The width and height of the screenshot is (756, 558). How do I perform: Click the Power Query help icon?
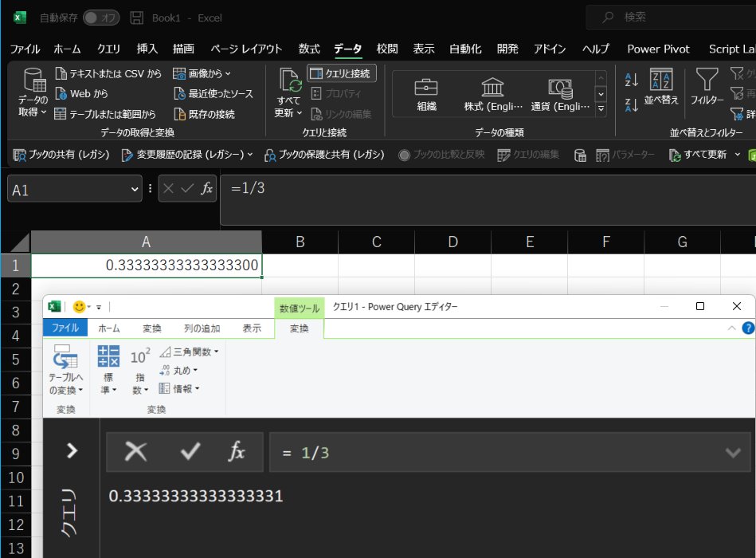748,328
